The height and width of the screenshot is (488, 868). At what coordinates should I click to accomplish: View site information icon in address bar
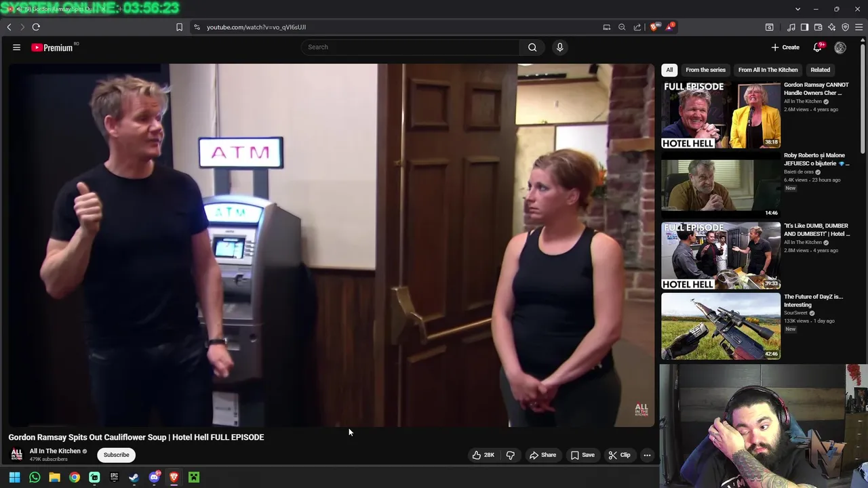tap(197, 27)
